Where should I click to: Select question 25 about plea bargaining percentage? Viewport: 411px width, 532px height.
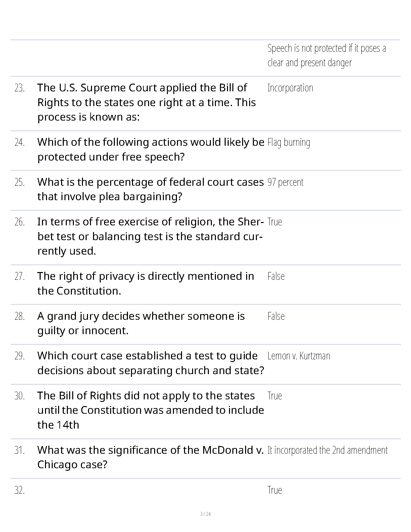click(x=150, y=189)
